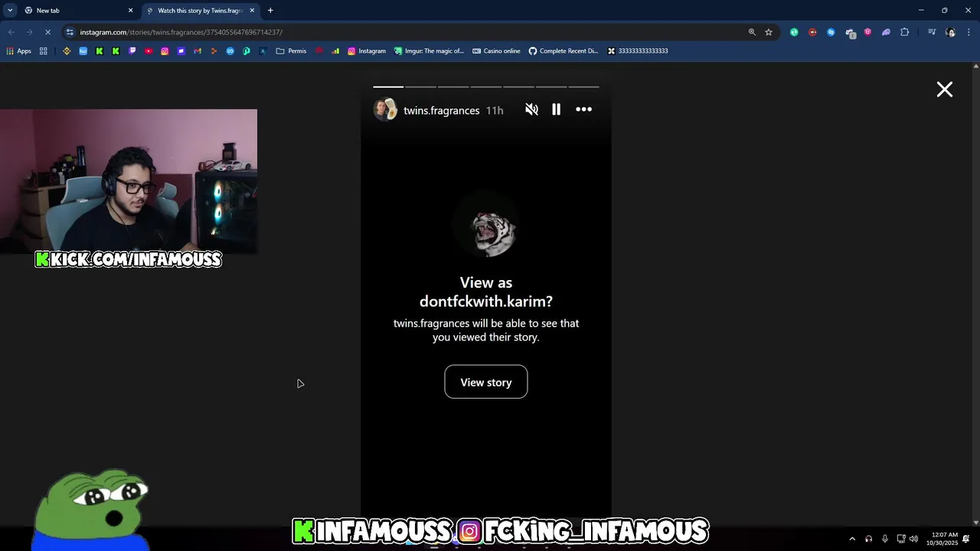Open the network tray icon

coord(901,539)
